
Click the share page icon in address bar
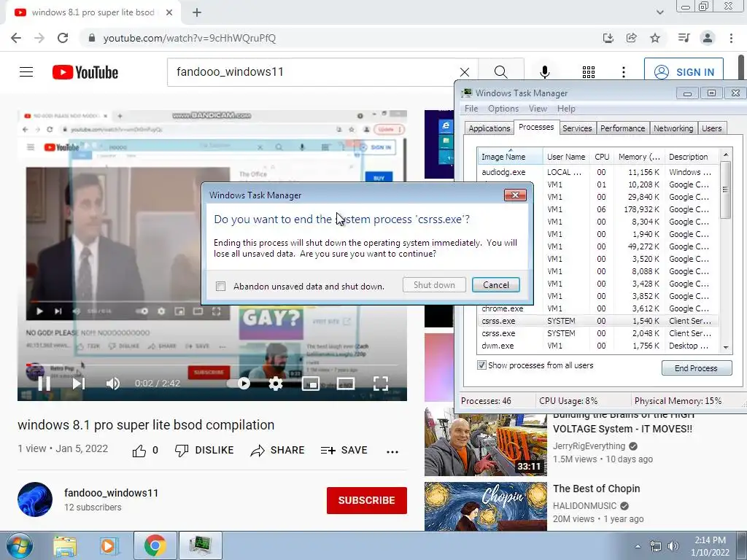(632, 38)
